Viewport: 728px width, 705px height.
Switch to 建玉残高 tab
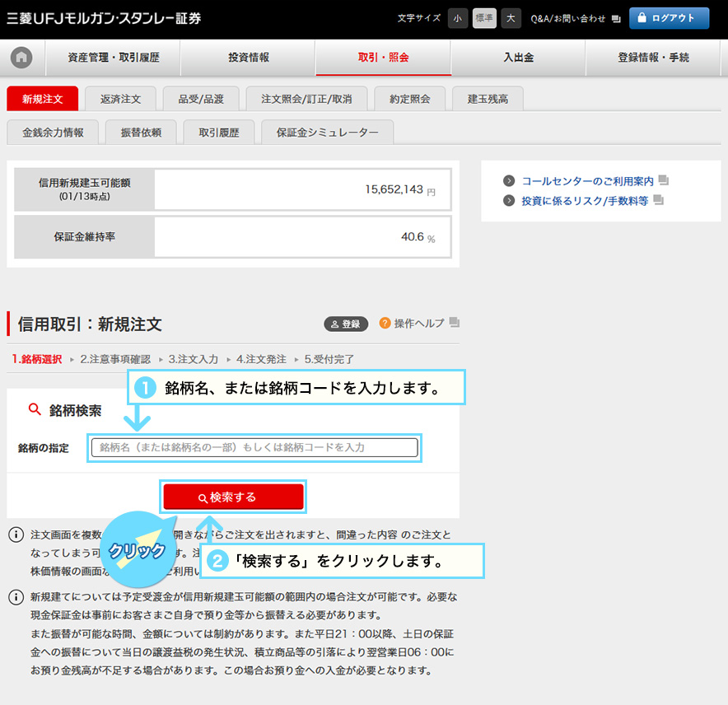pos(488,99)
